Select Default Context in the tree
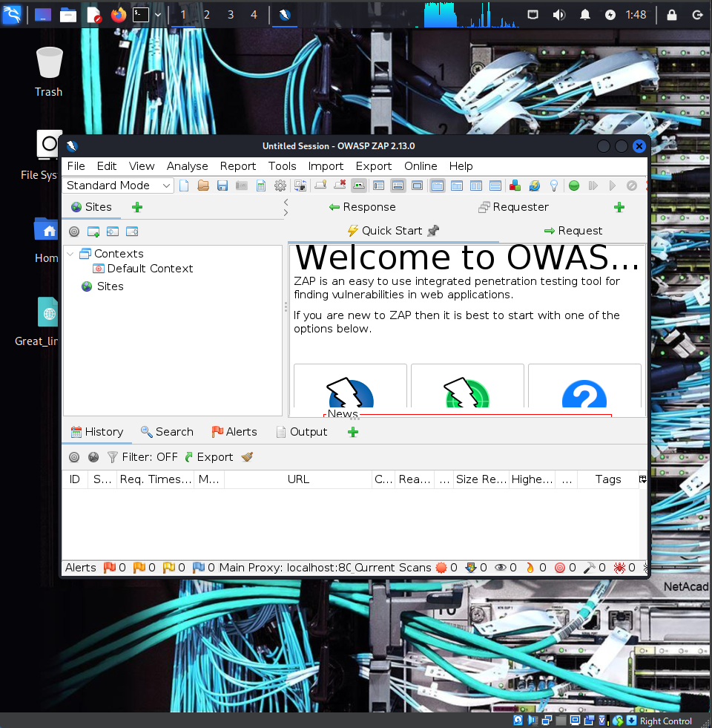712x728 pixels. [x=143, y=269]
